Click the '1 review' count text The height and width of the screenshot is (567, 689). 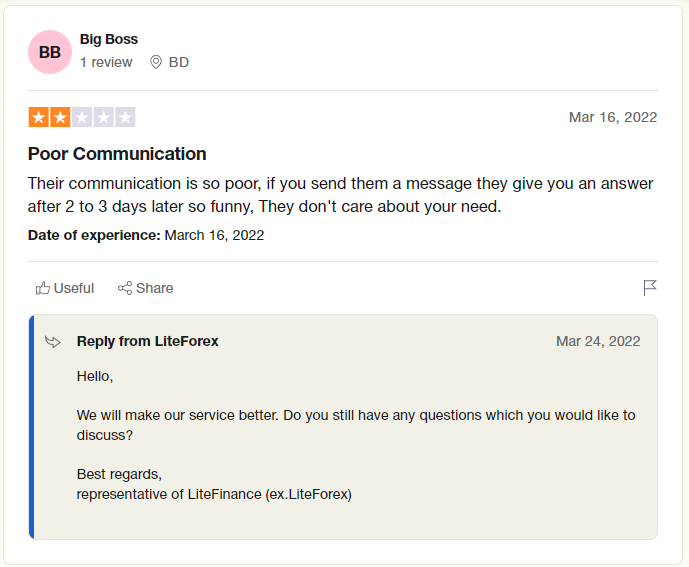106,62
